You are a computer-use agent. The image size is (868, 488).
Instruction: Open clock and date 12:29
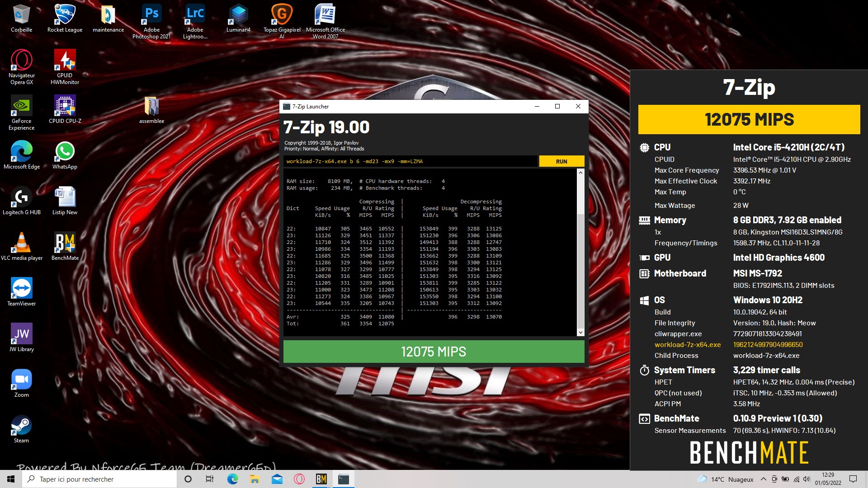(x=828, y=479)
